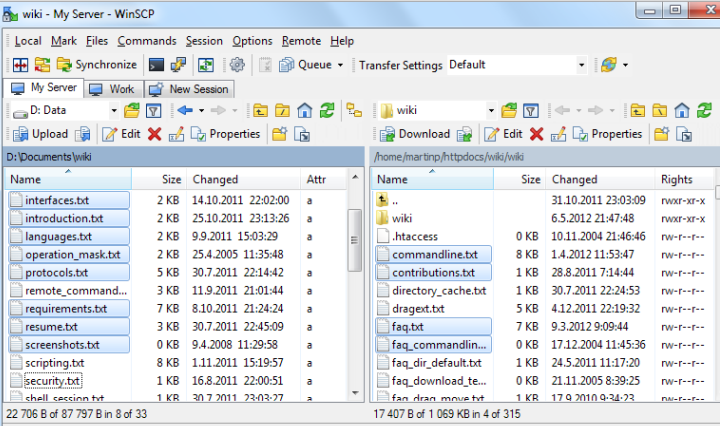Sort remote files by Size column

pyautogui.click(x=520, y=179)
